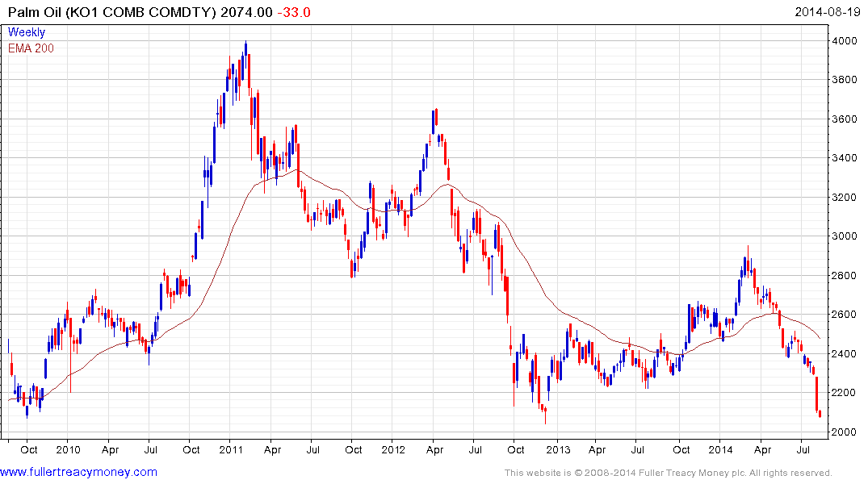Click the 2800 price axis label

pyautogui.click(x=845, y=275)
